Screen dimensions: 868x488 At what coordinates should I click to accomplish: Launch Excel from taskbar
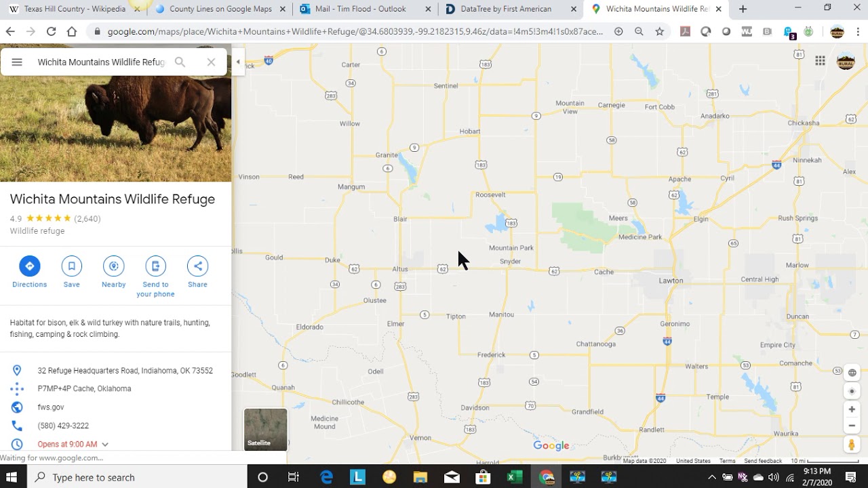coord(515,477)
